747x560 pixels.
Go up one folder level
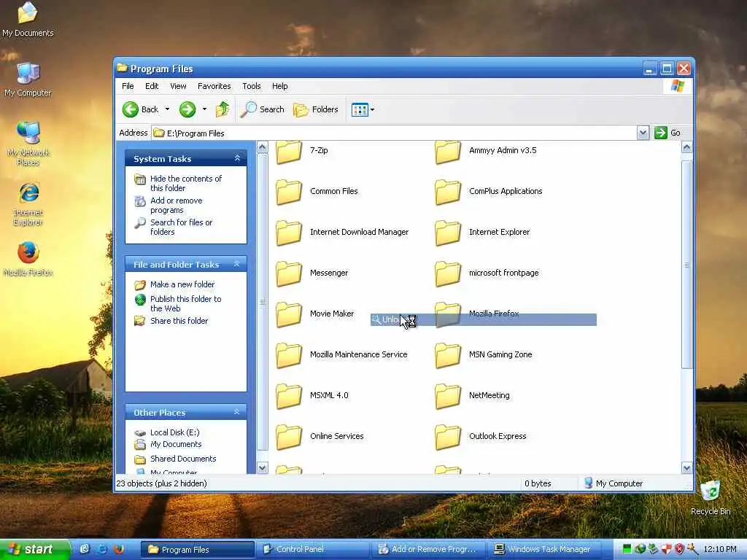[222, 109]
